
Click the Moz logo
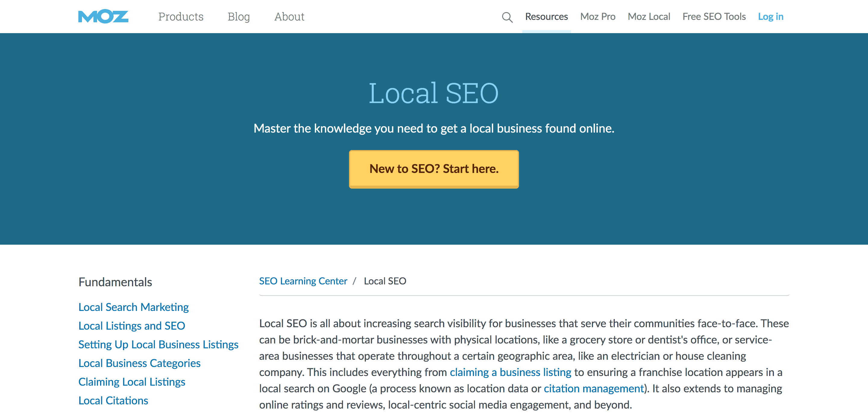pos(103,17)
